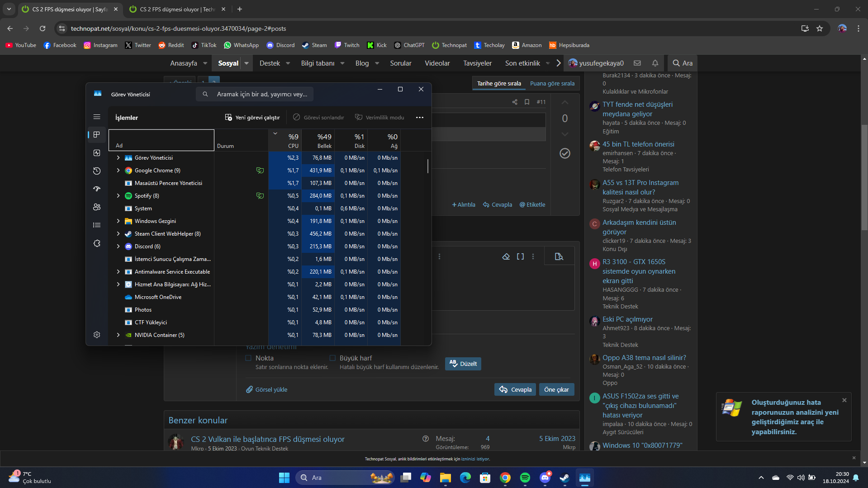Viewport: 868px width, 488px height.
Task: Open Sorular navigation item
Action: pyautogui.click(x=401, y=63)
